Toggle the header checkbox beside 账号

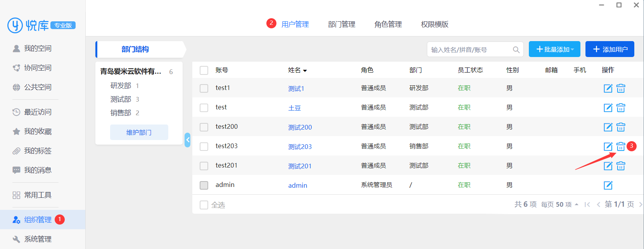pos(204,70)
